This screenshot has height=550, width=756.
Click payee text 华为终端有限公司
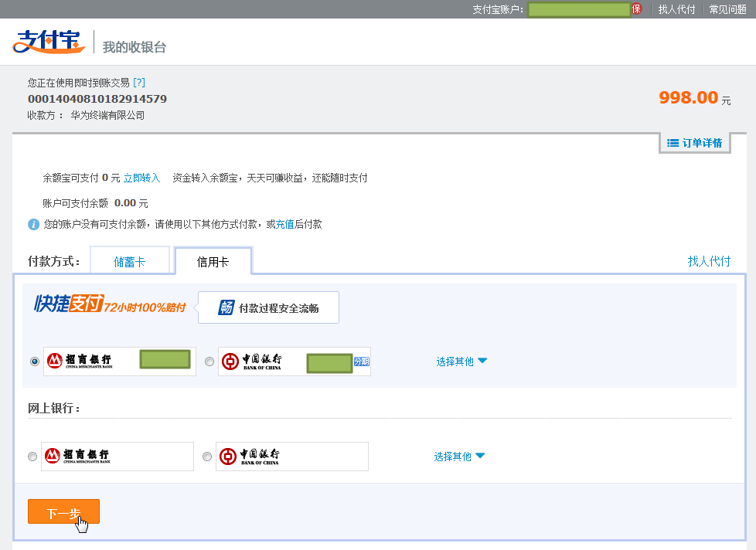107,116
